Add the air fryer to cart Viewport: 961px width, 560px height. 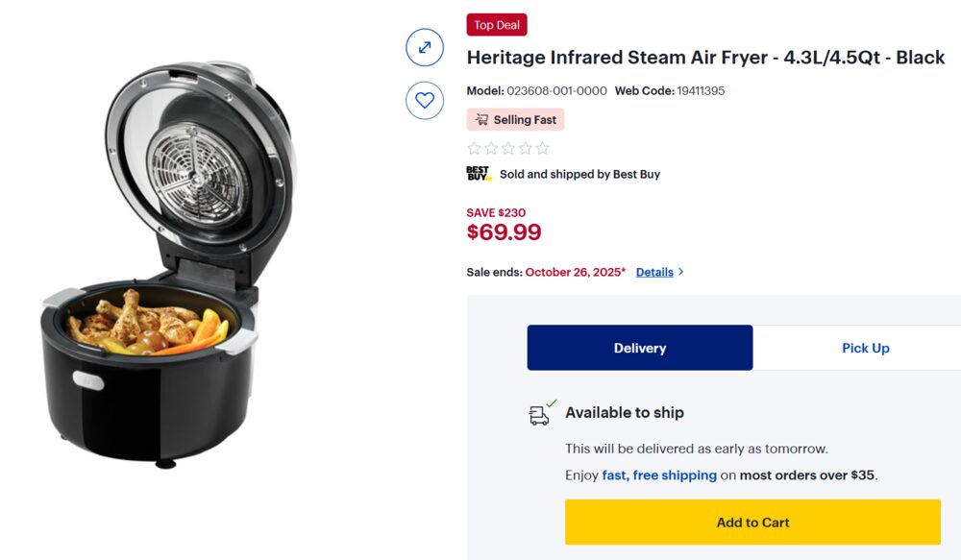point(752,522)
